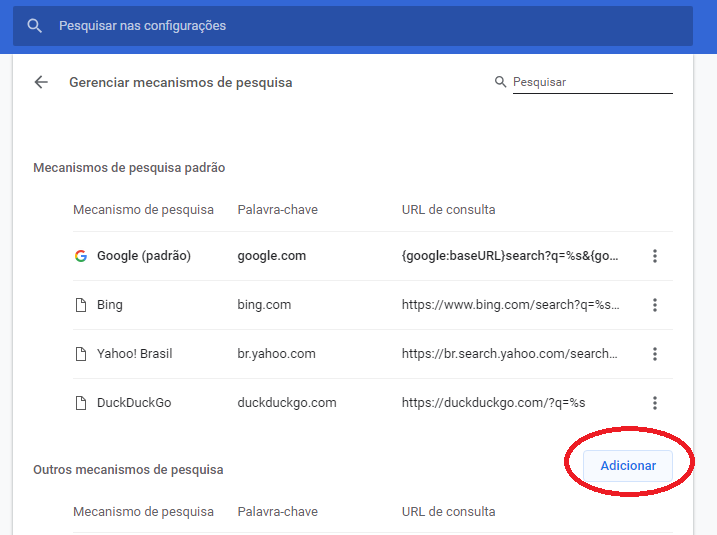The width and height of the screenshot is (717, 535).
Task: Select the Google (padrão) engine name
Action: (x=144, y=256)
